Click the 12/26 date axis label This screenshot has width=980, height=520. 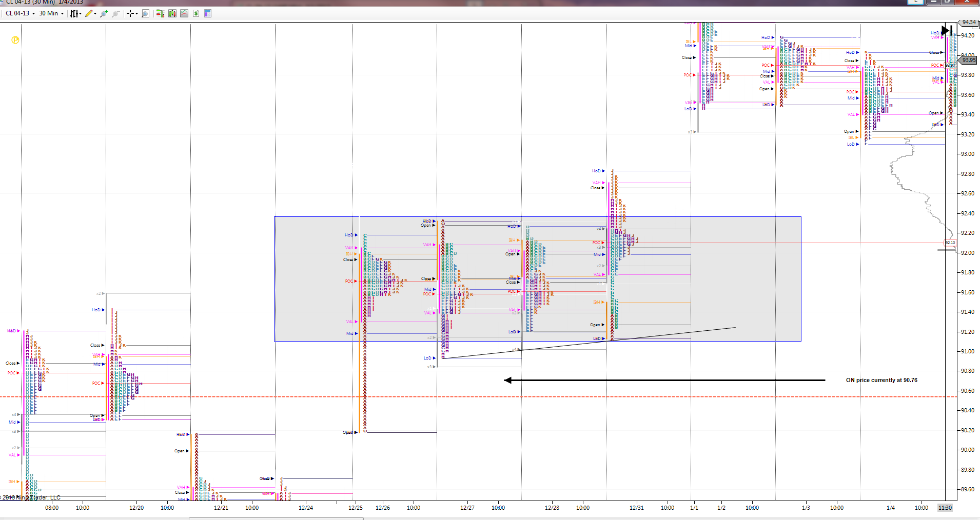click(x=383, y=508)
